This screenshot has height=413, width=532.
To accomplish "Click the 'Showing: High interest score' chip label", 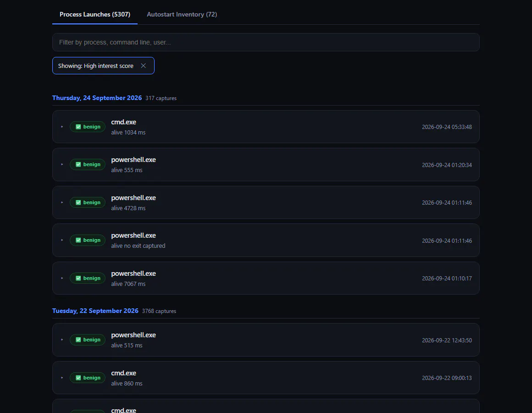I will pos(96,66).
